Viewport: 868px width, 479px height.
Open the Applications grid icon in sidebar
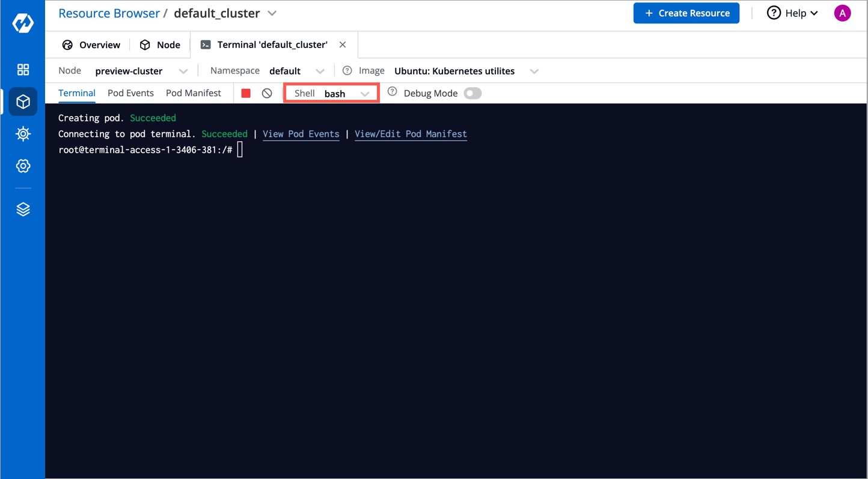(22, 69)
